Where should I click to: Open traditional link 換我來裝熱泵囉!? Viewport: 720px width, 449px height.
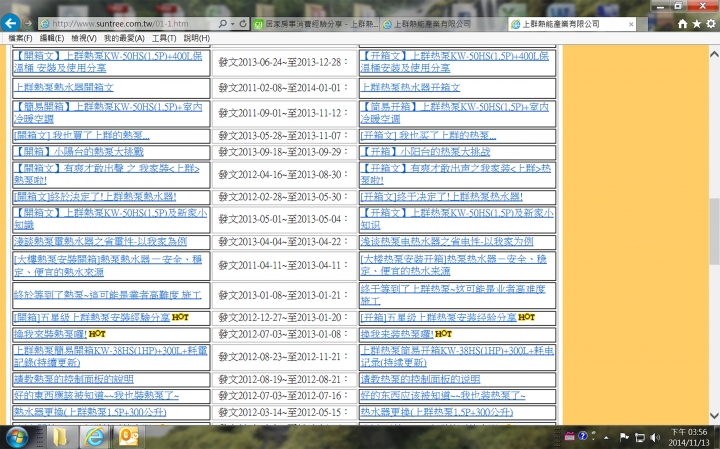coord(50,334)
